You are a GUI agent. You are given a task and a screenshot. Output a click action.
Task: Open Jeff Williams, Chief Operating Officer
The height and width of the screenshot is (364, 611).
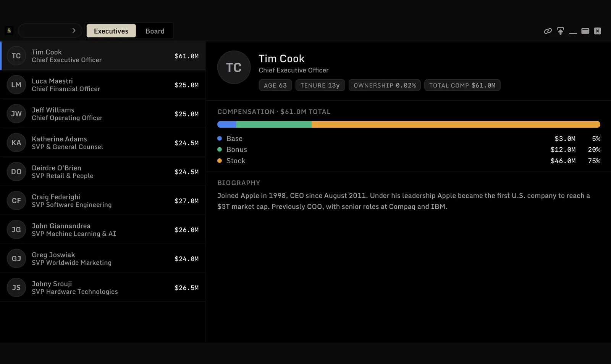pos(103,114)
